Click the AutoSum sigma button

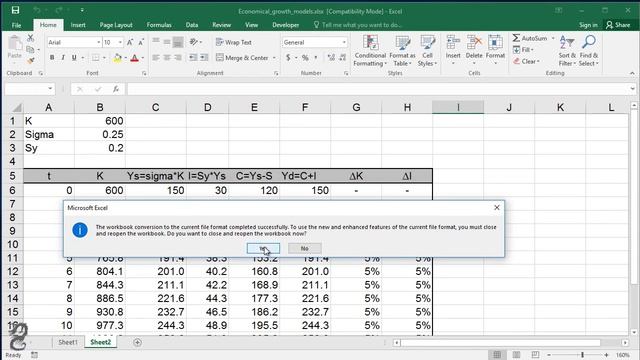(x=530, y=38)
